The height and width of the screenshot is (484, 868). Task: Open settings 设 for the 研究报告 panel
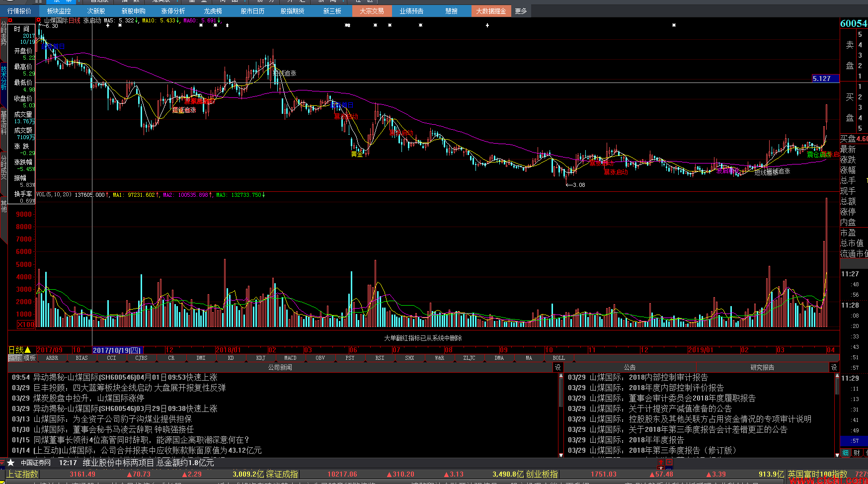pos(834,367)
